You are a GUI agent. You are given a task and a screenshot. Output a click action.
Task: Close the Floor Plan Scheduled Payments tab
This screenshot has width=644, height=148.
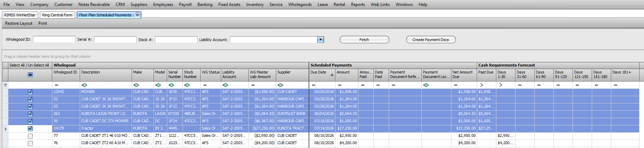tap(137, 15)
